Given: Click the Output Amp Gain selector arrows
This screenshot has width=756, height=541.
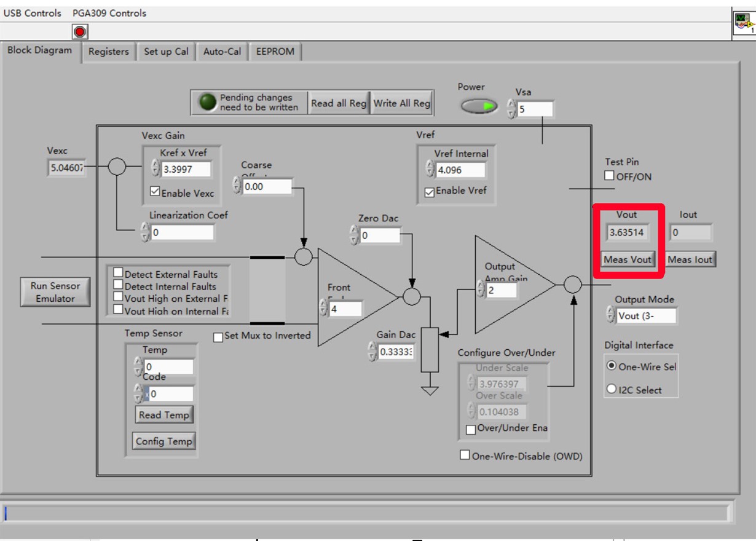Looking at the screenshot, I should pyautogui.click(x=481, y=290).
